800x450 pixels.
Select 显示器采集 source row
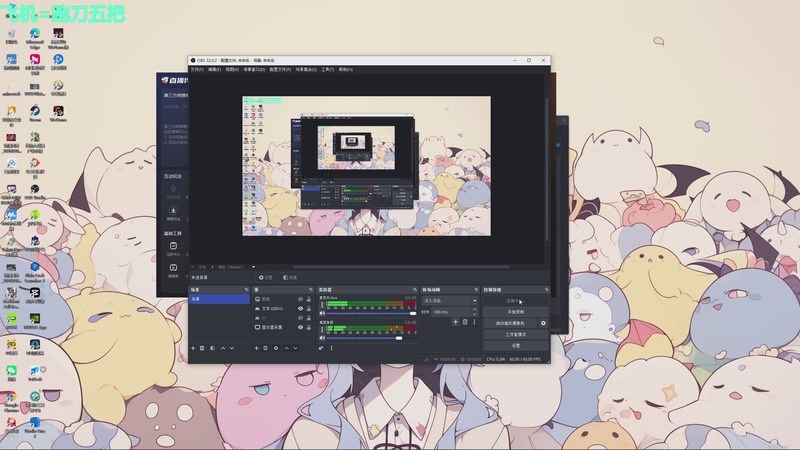(x=283, y=327)
